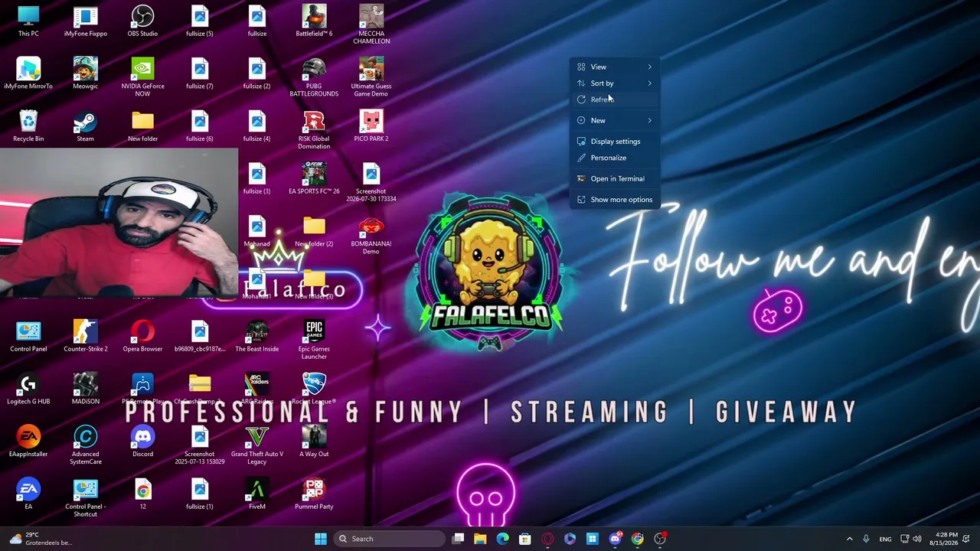Select the Control Panel desktop icon
Viewport: 980px width, 551px height.
point(28,337)
